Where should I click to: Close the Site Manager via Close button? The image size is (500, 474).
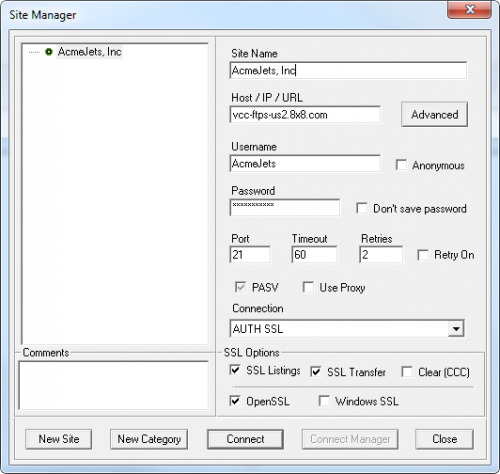pos(444,439)
